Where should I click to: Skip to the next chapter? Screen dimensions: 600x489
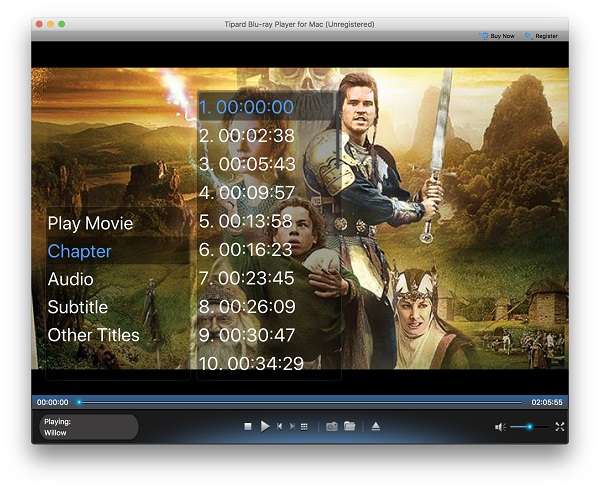(x=292, y=426)
